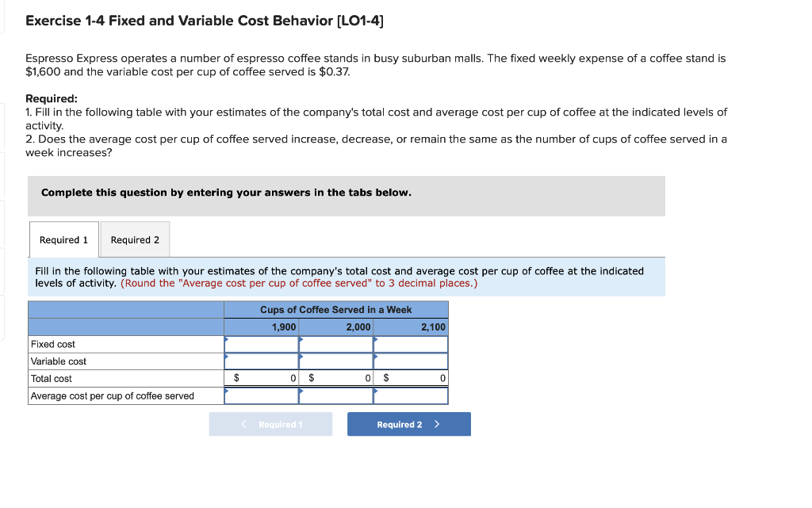Select the Variable cost cell for 2,100 cups
The image size is (812, 508).
409,361
